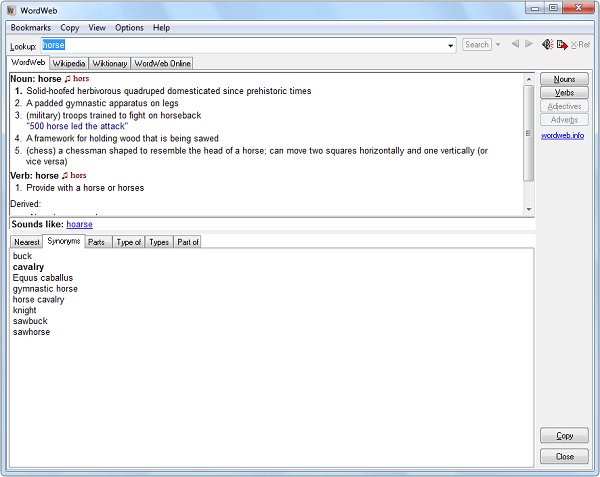The height and width of the screenshot is (477, 600).
Task: Click definition A framework for holding wood
Action: coord(122,138)
